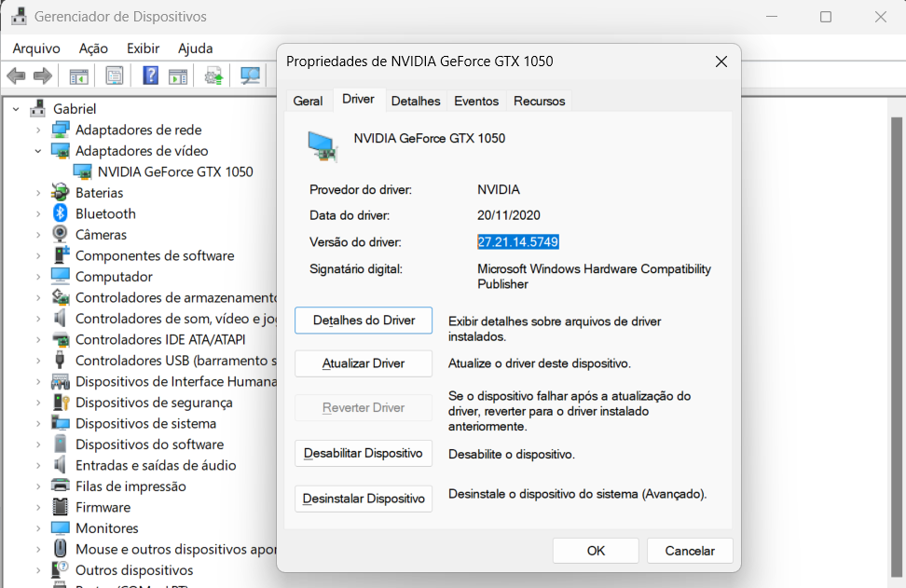Confirm the dialog with OK

(x=596, y=551)
